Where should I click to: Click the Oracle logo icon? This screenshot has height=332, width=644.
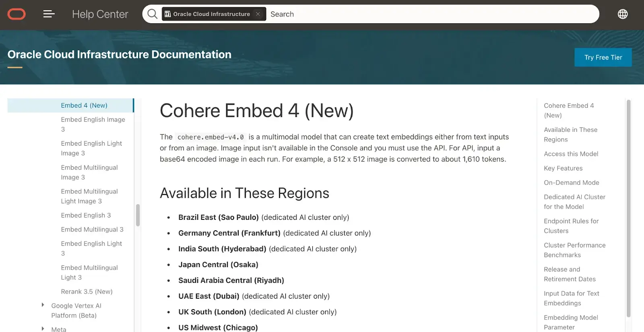17,14
